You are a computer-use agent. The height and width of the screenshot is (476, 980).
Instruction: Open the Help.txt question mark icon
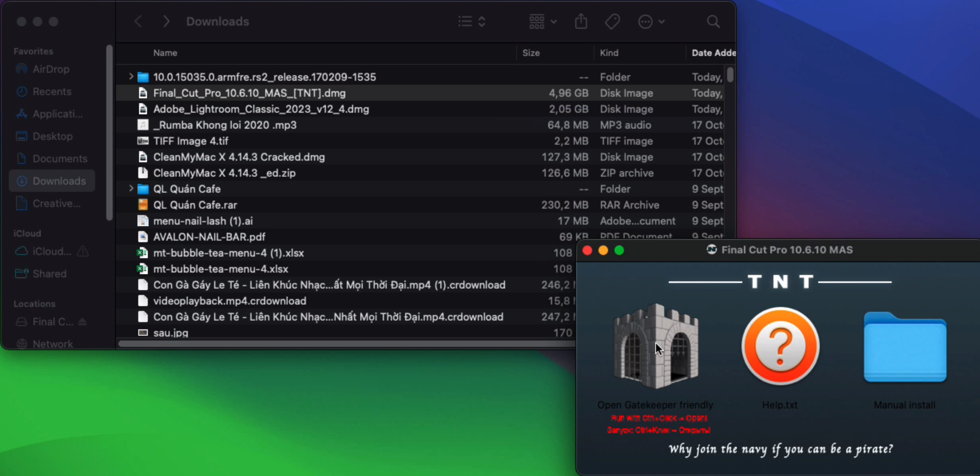click(x=780, y=346)
